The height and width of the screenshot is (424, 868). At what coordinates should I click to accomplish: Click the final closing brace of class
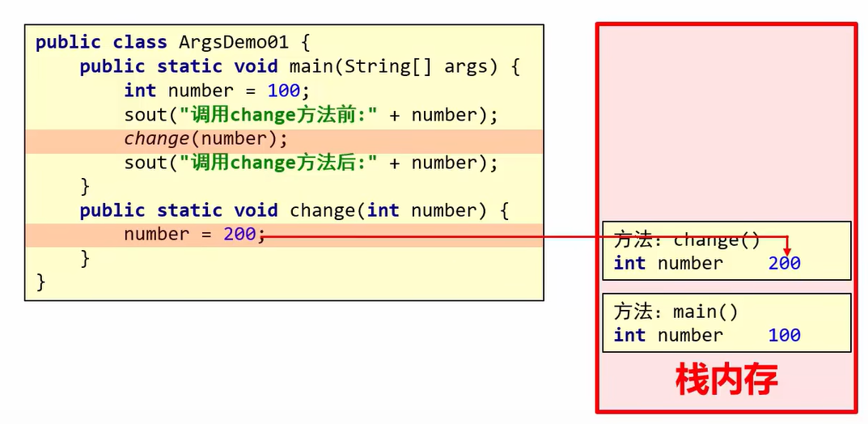tap(41, 282)
